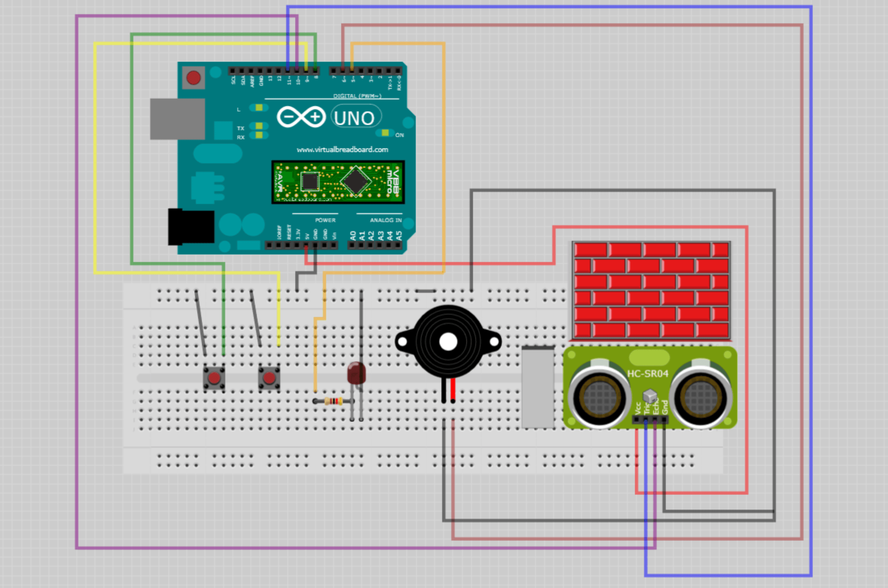888x588 pixels.
Task: Click the L indicator LED on Arduino
Action: 259,108
